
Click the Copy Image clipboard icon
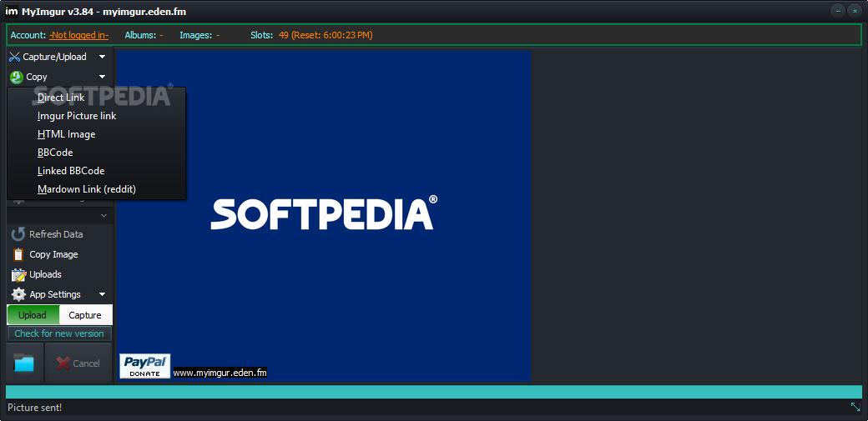click(18, 254)
